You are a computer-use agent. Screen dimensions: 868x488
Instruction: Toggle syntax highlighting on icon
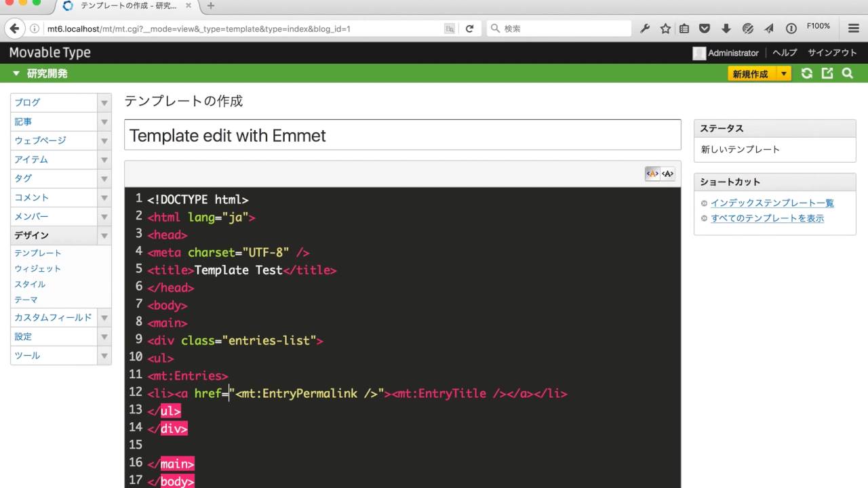[652, 174]
